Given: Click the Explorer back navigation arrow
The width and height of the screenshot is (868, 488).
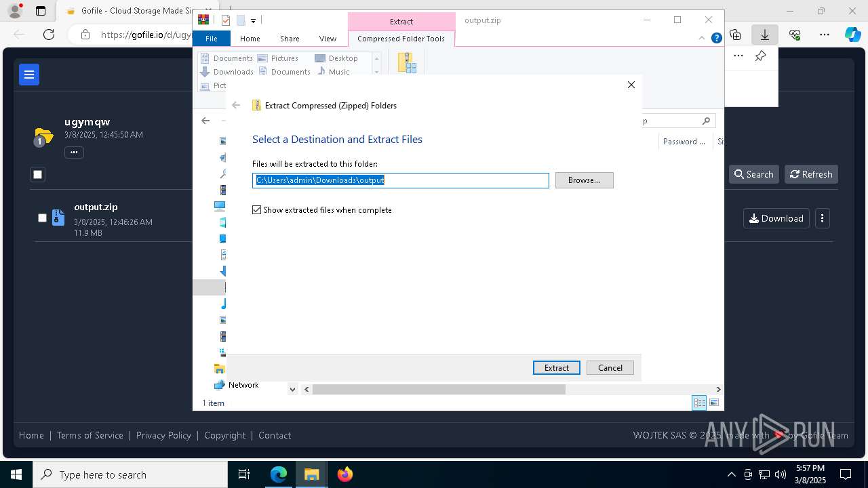Looking at the screenshot, I should tap(205, 121).
